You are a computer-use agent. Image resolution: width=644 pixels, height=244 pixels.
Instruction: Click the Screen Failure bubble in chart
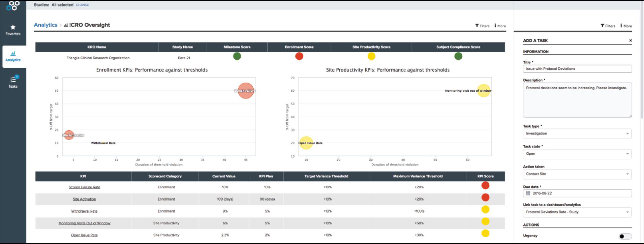click(246, 91)
